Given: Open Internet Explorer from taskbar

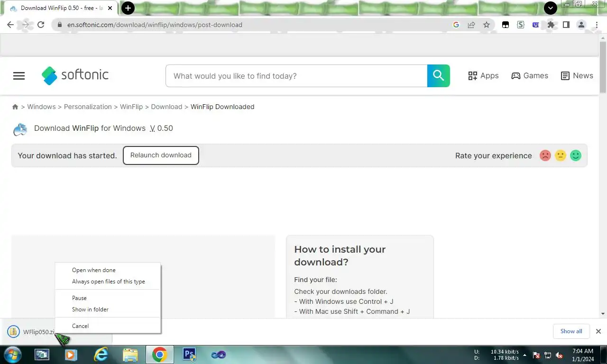Looking at the screenshot, I should click(101, 355).
